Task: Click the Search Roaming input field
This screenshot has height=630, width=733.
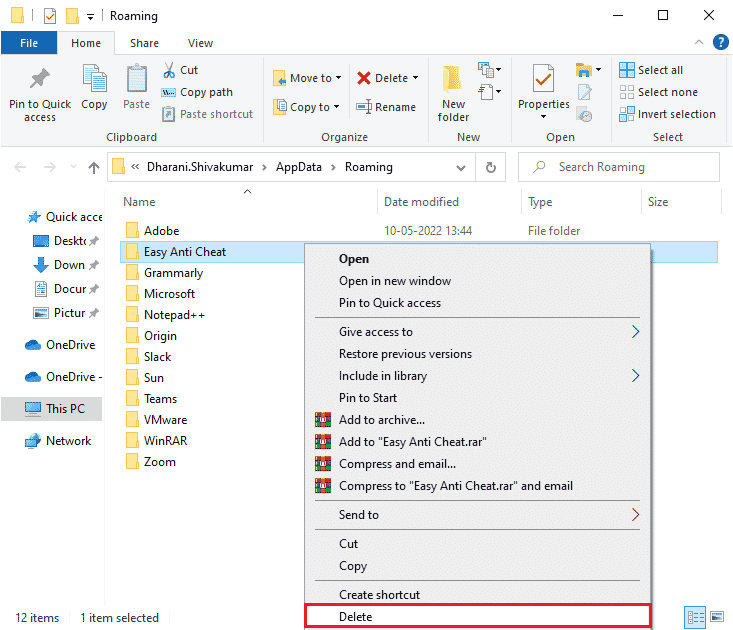Action: point(618,167)
